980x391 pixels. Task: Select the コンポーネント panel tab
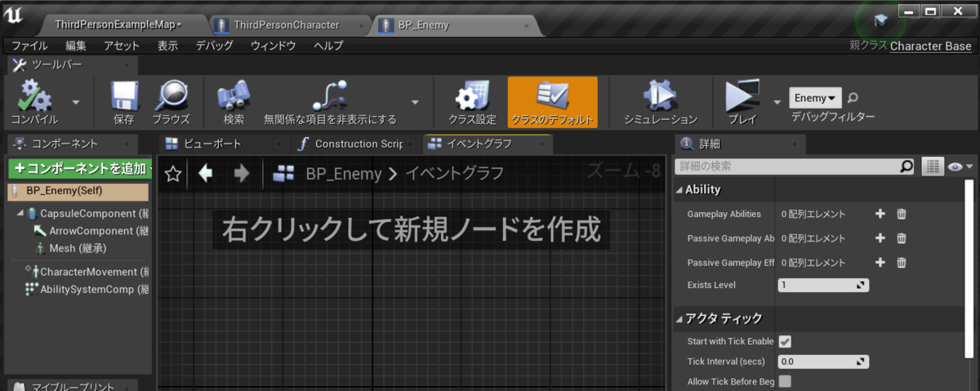click(73, 144)
